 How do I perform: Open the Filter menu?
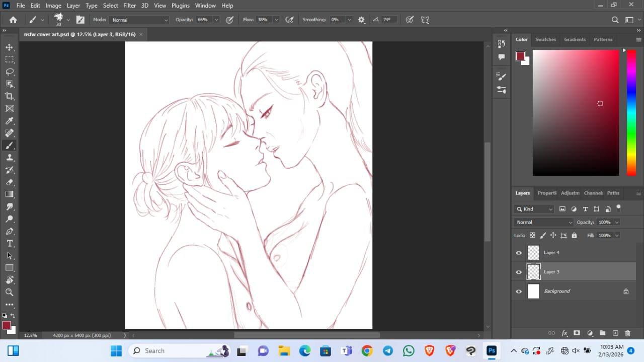pos(129,6)
